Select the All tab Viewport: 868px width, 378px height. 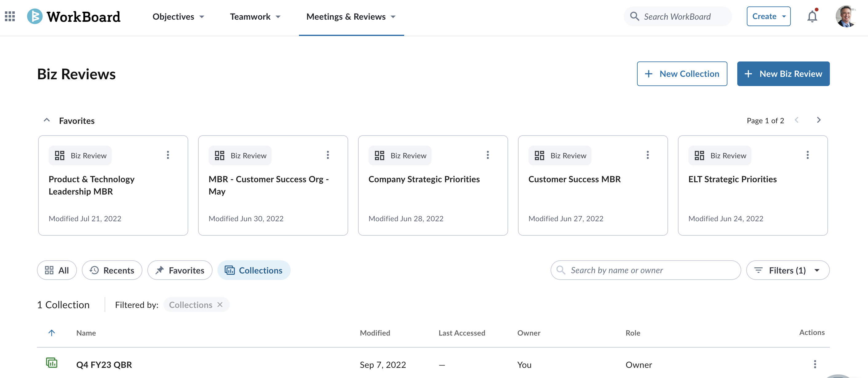coord(57,270)
